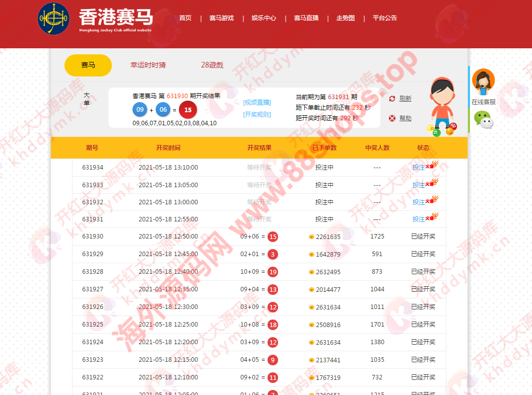532x395 pixels.
Task: Open the 开奖规则 link
Action: 257,114
